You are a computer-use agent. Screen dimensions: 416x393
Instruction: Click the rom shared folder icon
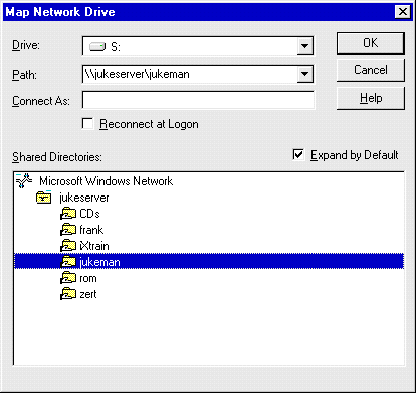68,278
